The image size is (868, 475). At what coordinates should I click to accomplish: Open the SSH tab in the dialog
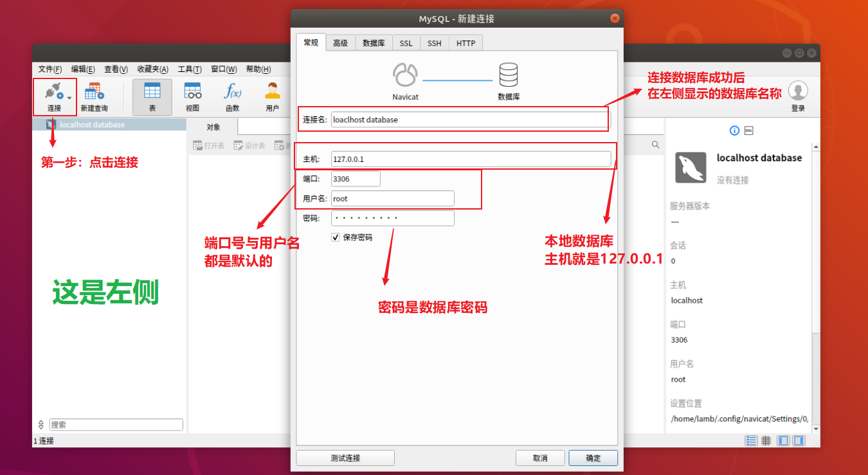pos(435,43)
